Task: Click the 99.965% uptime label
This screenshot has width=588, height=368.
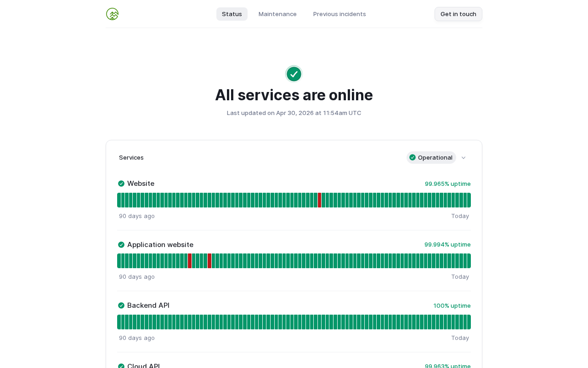Action: [448, 184]
